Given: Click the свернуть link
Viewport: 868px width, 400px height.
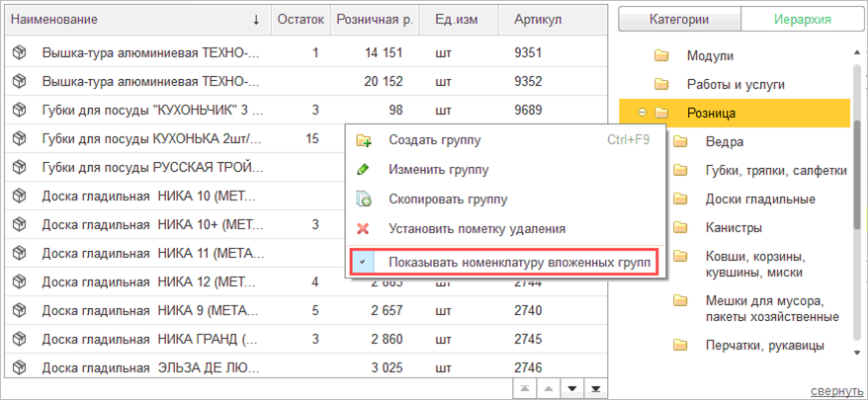Looking at the screenshot, I should click(838, 392).
